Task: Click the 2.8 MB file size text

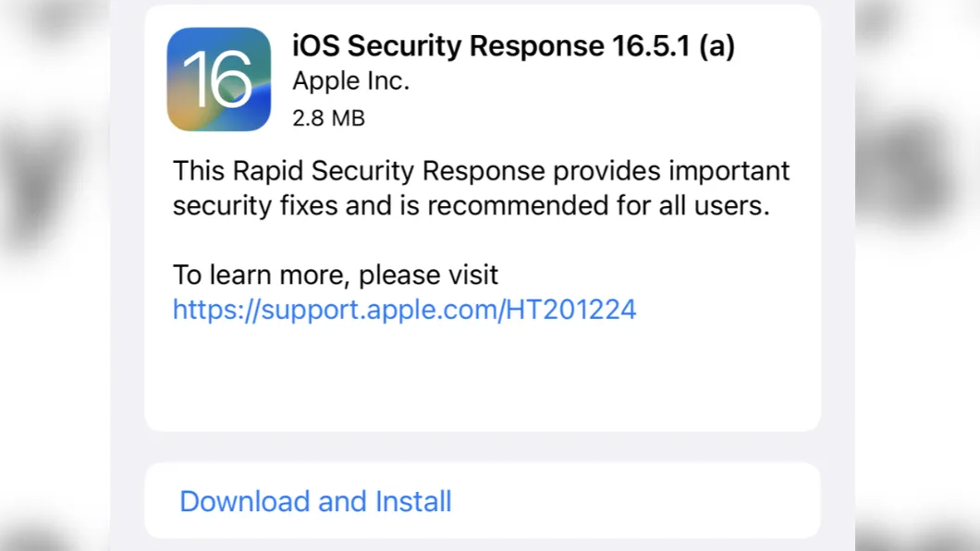Action: pyautogui.click(x=328, y=118)
